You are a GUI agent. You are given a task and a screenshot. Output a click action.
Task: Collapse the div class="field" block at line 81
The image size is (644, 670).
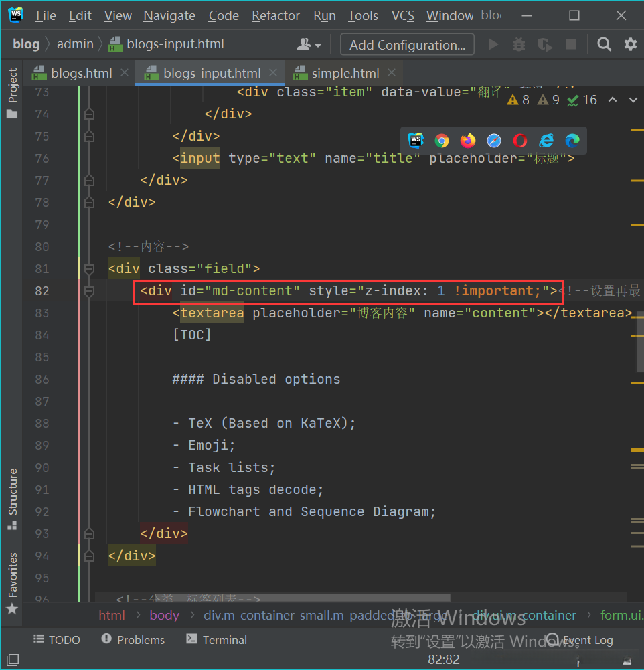[x=89, y=269]
